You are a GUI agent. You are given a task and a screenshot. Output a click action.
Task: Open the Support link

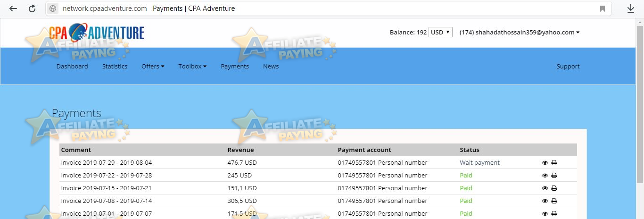(568, 67)
